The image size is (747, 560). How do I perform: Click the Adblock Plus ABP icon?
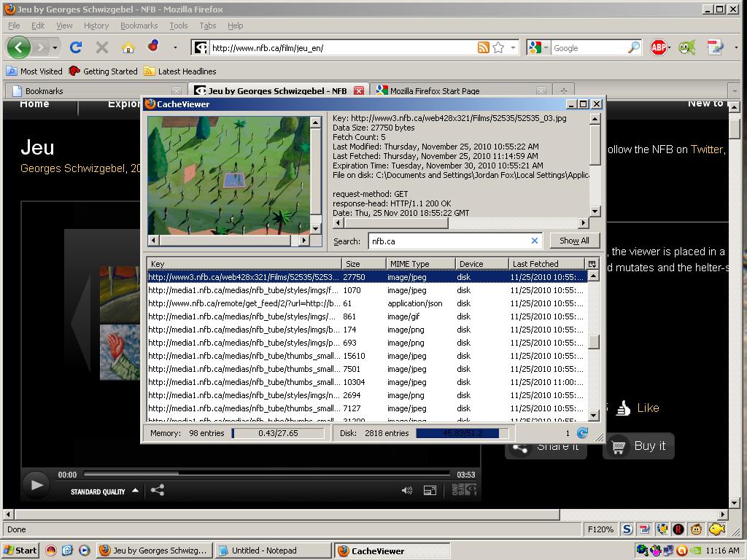659,47
